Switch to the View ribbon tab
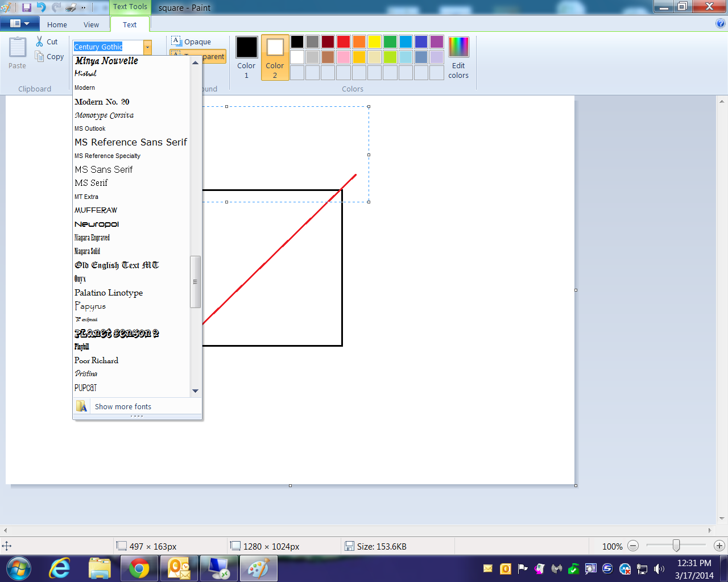 (x=92, y=24)
